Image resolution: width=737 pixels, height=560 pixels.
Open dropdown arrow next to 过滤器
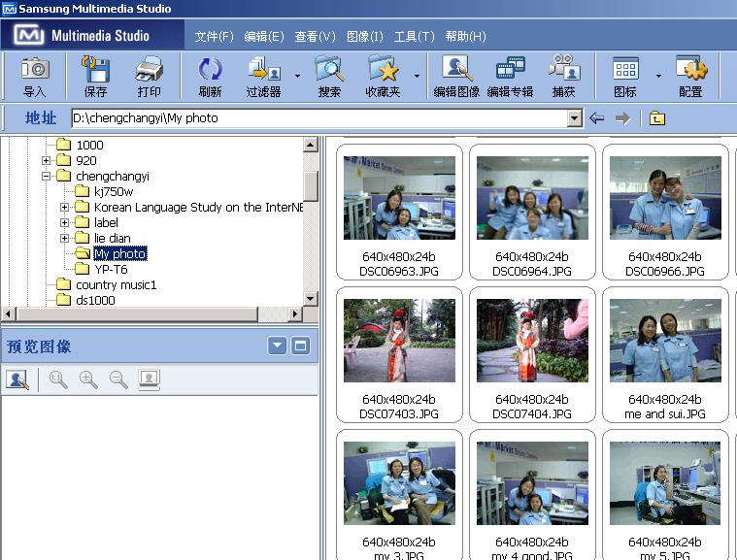point(297,76)
